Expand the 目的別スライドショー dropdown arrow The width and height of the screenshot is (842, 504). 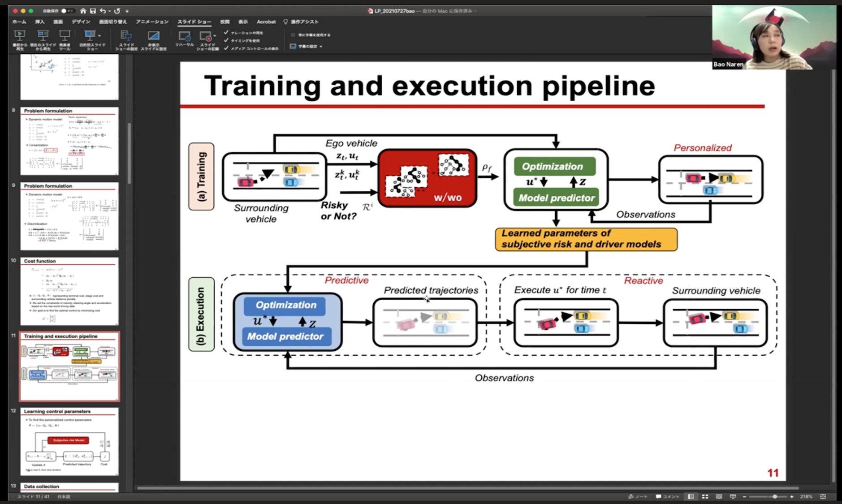[99, 35]
